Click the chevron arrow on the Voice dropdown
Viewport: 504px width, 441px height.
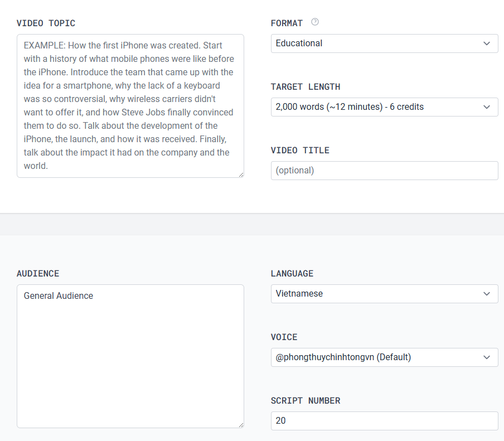pos(487,357)
